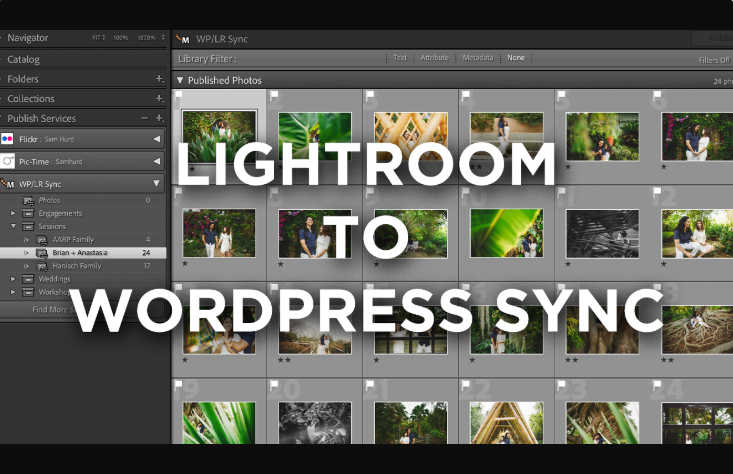Screen dimensions: 733x474
Task: Toggle the flag on photo cell 2
Action: [274, 95]
